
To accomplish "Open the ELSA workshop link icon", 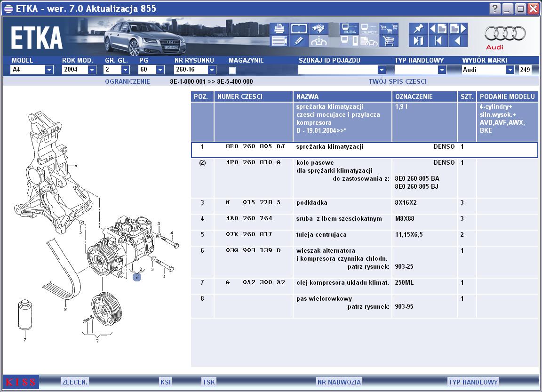I will 350,29.
